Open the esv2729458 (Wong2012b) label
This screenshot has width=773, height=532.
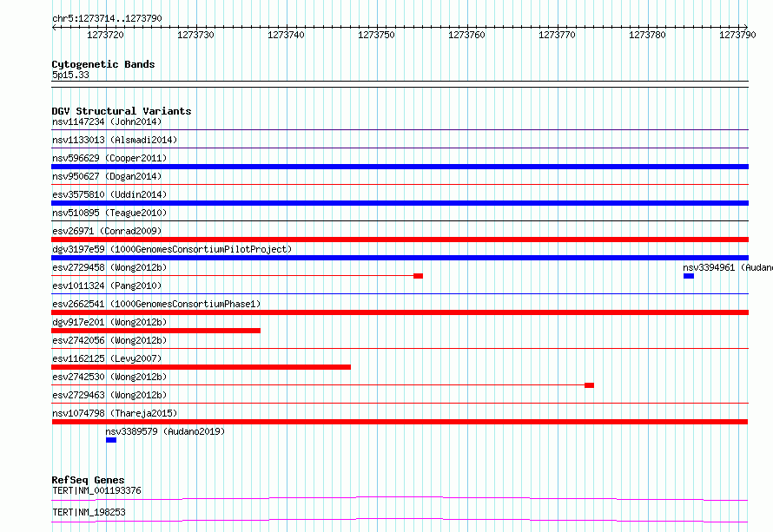[109, 267]
